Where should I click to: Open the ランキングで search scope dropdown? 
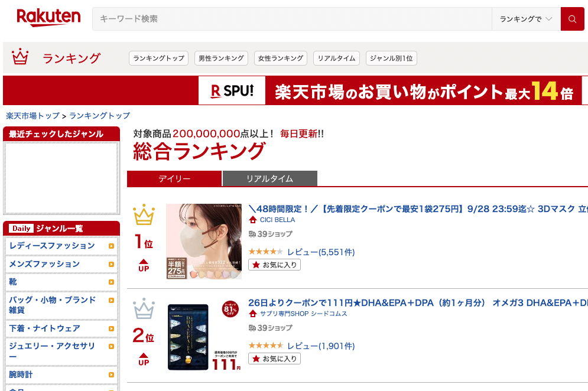tap(526, 19)
